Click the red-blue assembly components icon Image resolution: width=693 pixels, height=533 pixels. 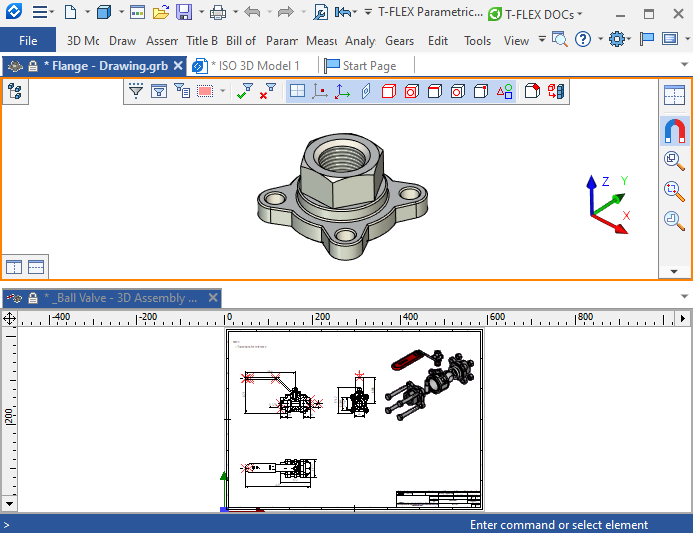(556, 91)
